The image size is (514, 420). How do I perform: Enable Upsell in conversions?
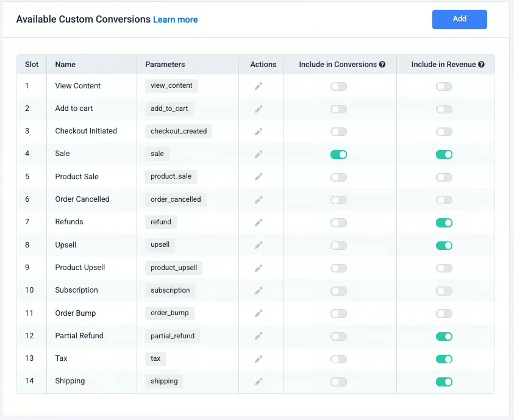pyautogui.click(x=338, y=246)
